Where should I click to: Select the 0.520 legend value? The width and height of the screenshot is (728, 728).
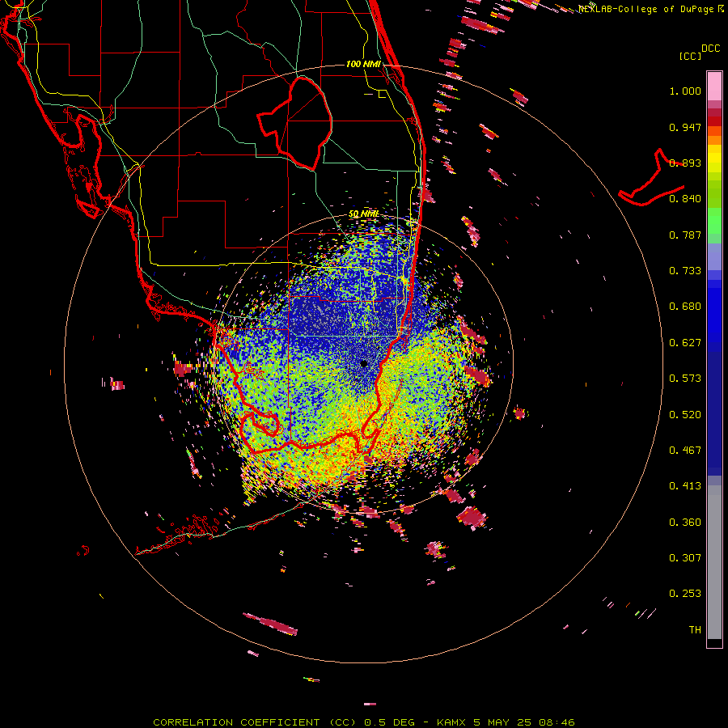tap(685, 415)
